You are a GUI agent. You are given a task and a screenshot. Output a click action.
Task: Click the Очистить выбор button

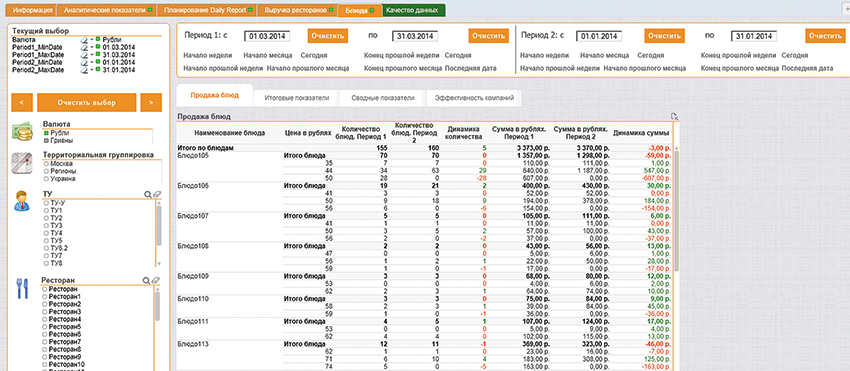coord(87,103)
